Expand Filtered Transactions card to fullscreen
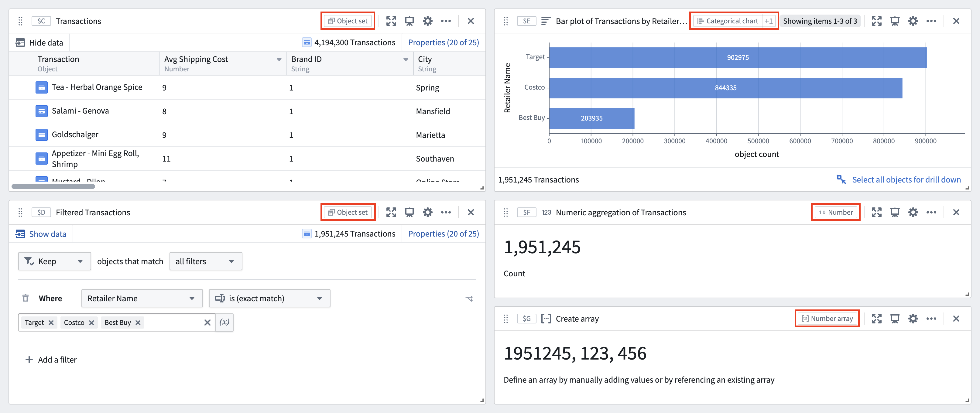This screenshot has width=980, height=413. pyautogui.click(x=391, y=212)
